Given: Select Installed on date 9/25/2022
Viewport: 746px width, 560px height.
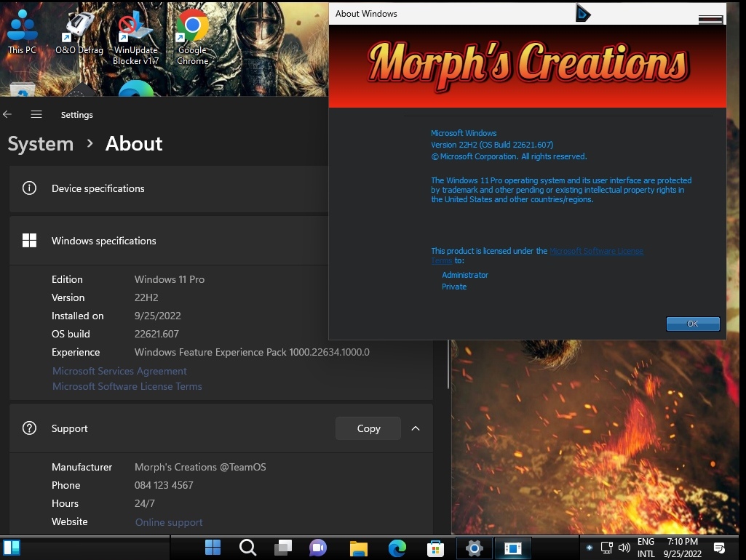Looking at the screenshot, I should tap(157, 316).
